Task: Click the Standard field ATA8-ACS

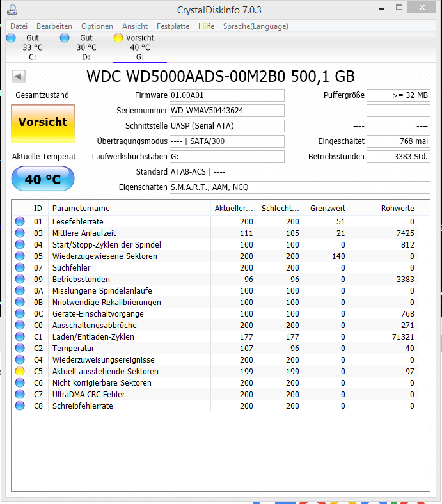Action: point(300,172)
